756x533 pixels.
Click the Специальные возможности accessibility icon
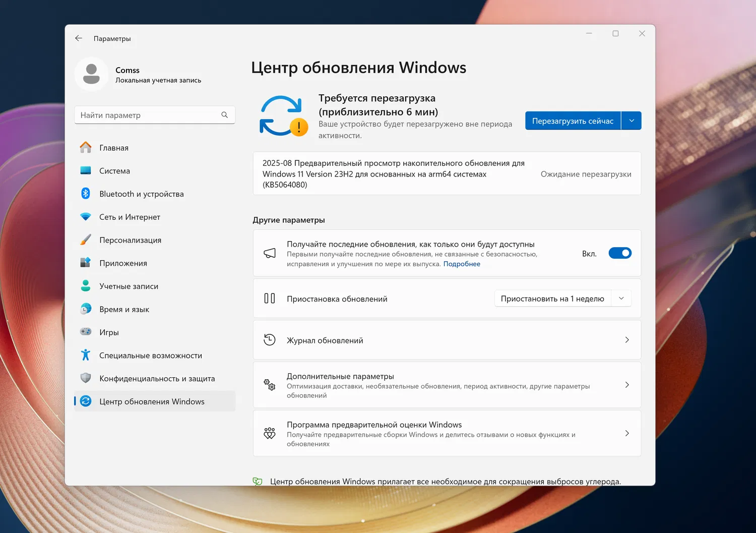(x=86, y=355)
